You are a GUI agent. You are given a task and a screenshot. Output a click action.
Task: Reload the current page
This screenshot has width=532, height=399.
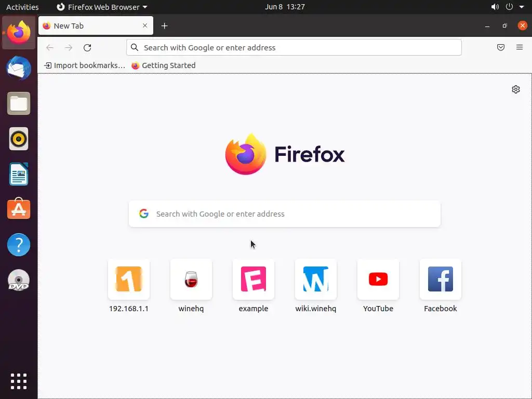[x=87, y=47]
